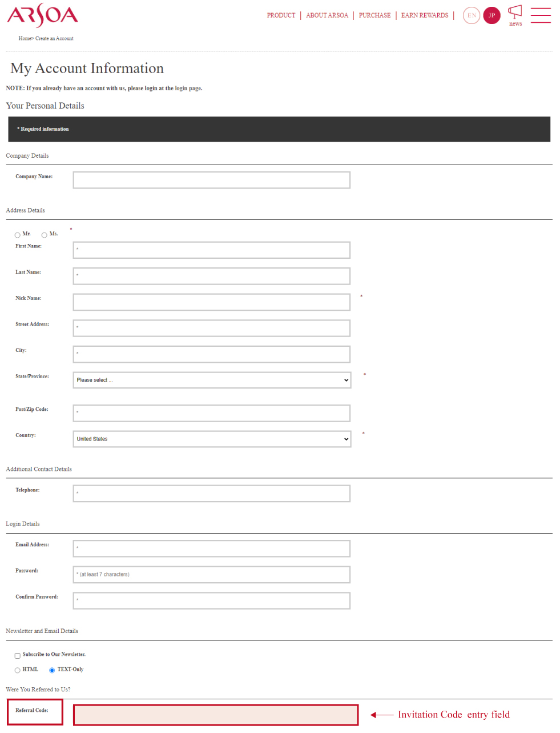Screen dimensions: 560x733
Task: Choose TEXT-Only email format
Action: tap(52, 671)
